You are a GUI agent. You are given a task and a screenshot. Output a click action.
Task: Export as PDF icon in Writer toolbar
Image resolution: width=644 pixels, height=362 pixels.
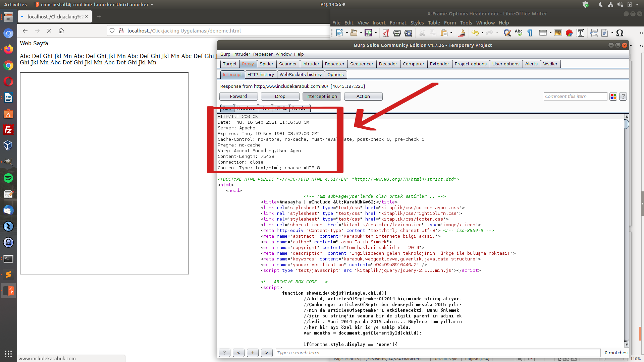(x=386, y=33)
